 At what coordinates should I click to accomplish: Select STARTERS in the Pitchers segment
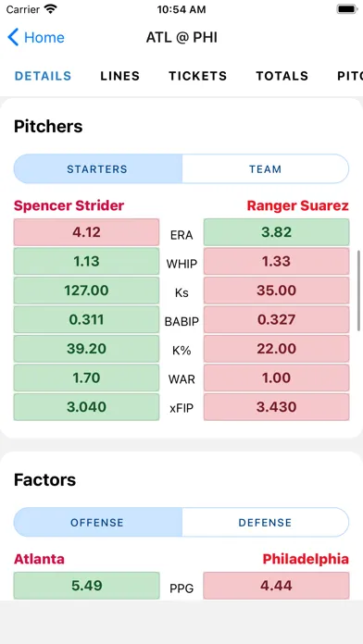(x=97, y=168)
